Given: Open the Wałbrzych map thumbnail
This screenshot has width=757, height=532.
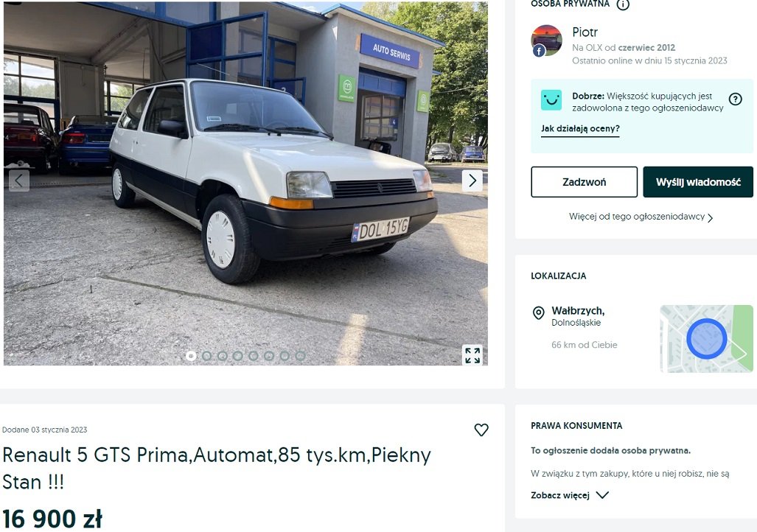Looking at the screenshot, I should [x=706, y=338].
